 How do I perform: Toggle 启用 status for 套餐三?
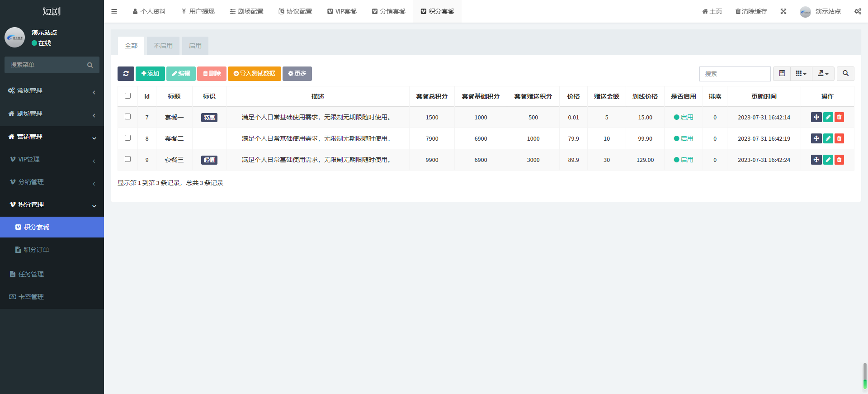683,160
